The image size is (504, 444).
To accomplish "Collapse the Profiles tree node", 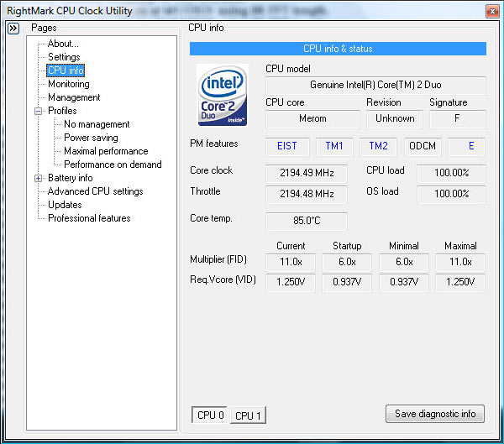I will pos(38,111).
